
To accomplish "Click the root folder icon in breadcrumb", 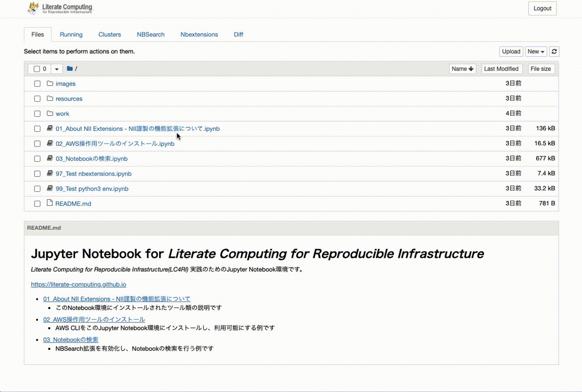I will click(70, 69).
